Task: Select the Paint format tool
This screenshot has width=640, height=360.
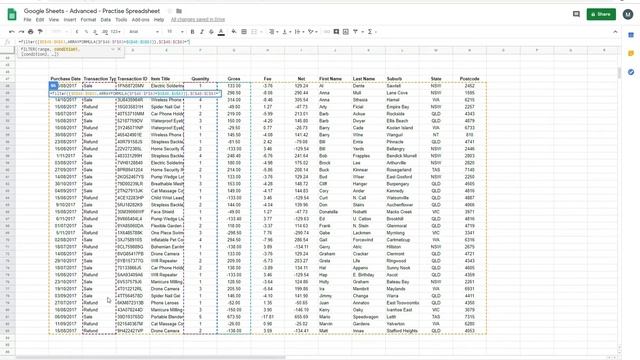Action: pos(40,32)
